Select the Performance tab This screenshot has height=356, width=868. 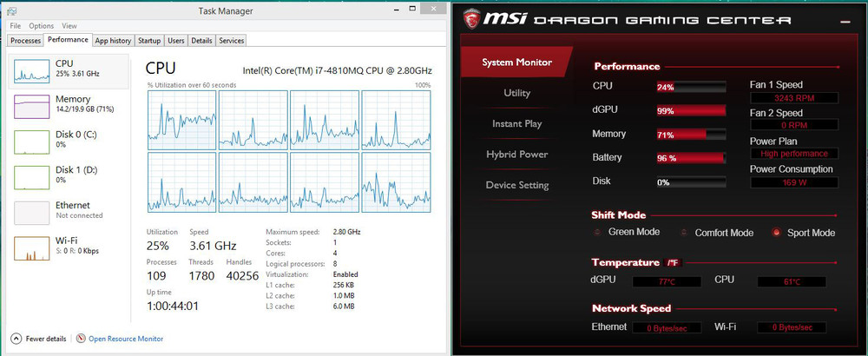(68, 40)
